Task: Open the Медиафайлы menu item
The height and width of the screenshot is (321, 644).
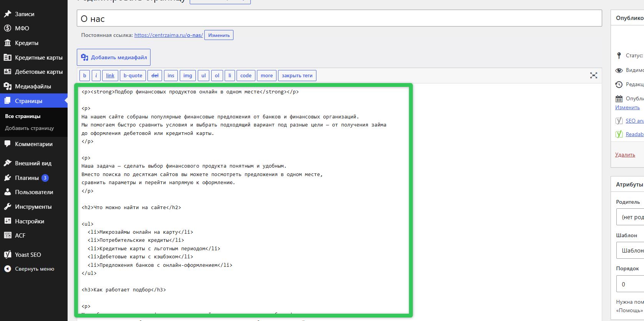Action: (34, 86)
